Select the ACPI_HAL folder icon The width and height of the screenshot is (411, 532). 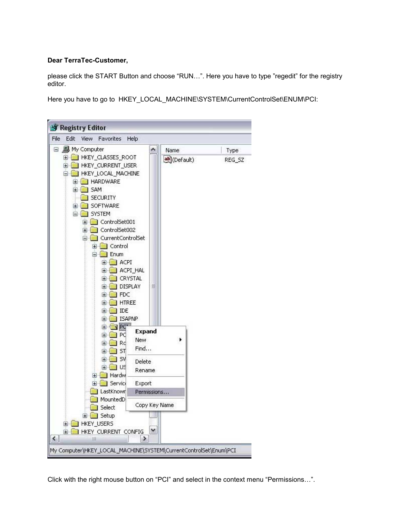[113, 270]
